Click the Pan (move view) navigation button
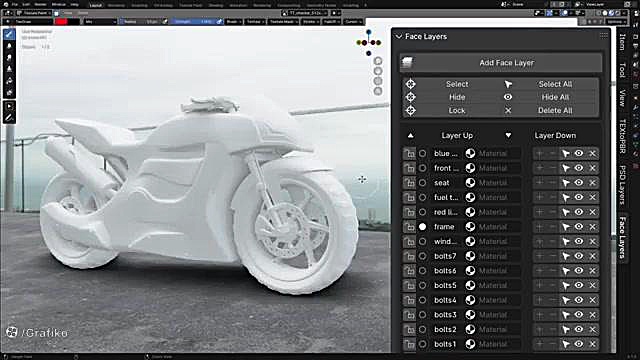The image size is (640, 360). point(378,71)
